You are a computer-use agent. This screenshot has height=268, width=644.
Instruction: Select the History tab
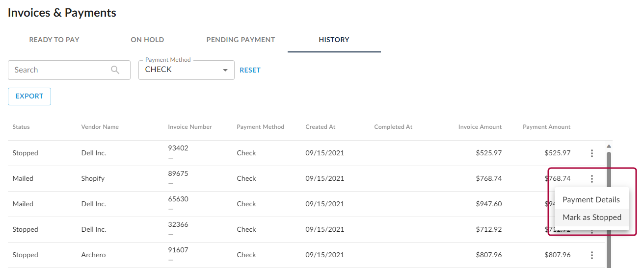coord(334,40)
